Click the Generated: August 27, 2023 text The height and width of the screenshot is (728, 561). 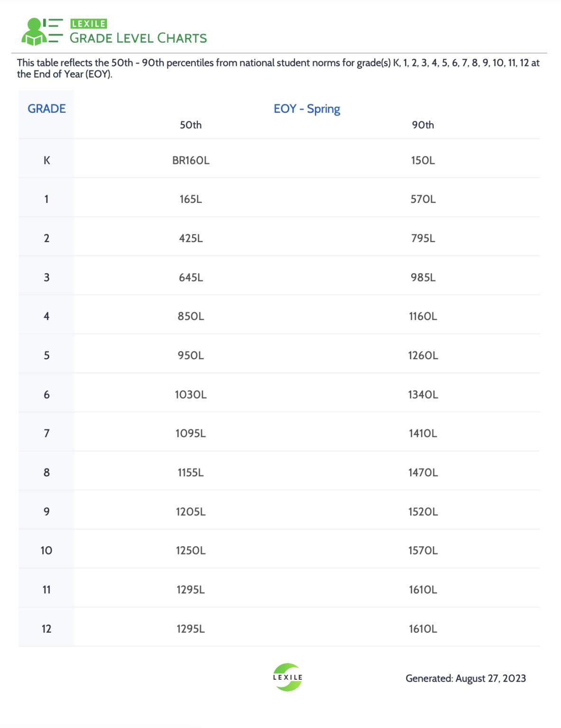[466, 678]
